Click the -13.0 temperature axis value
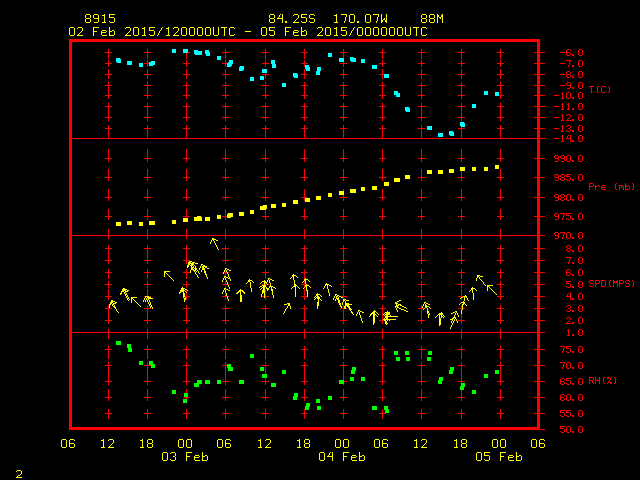 pos(569,129)
